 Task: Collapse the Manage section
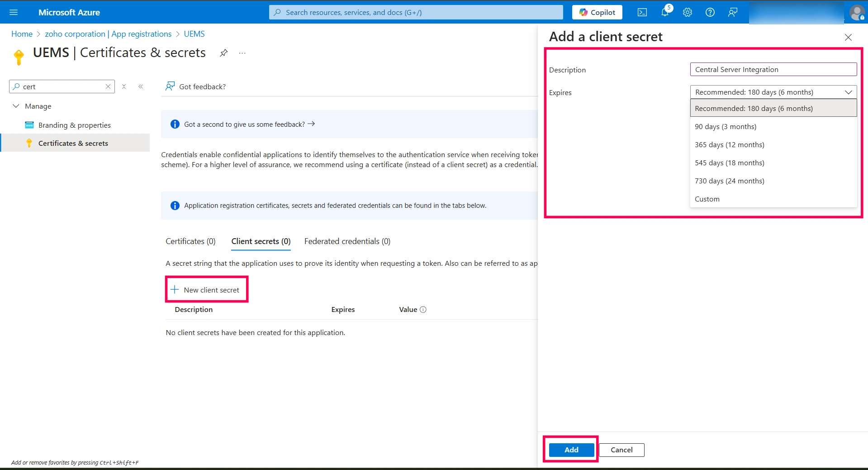coord(16,106)
